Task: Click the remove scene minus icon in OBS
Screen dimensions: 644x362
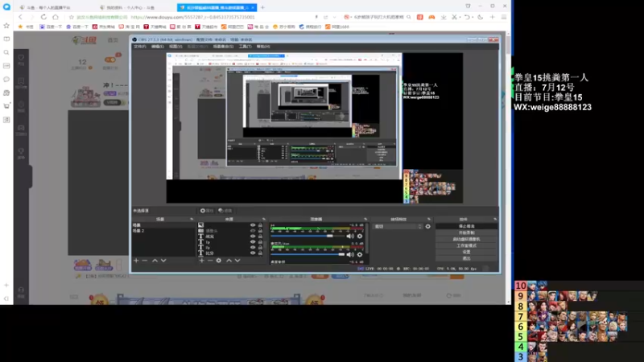Action: click(145, 261)
